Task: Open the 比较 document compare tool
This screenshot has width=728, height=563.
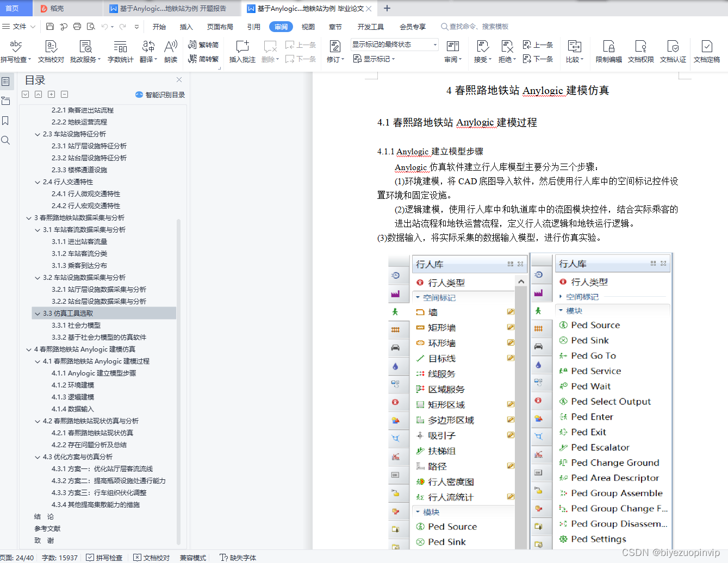Action: tap(575, 52)
